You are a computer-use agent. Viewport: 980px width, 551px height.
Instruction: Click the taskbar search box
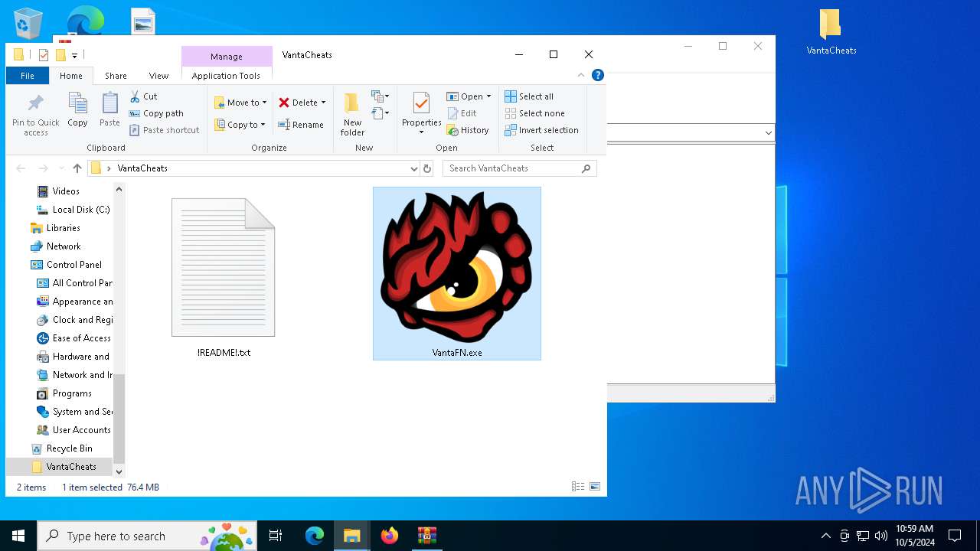[x=146, y=536]
